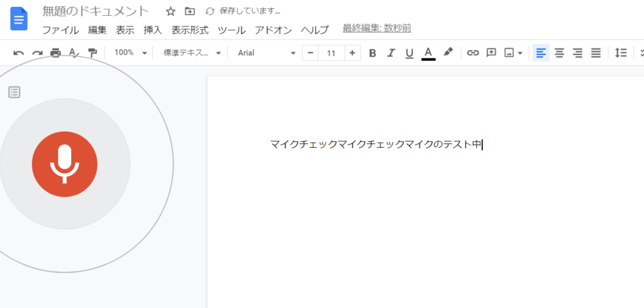
Task: Redo the last action
Action: [x=37, y=53]
